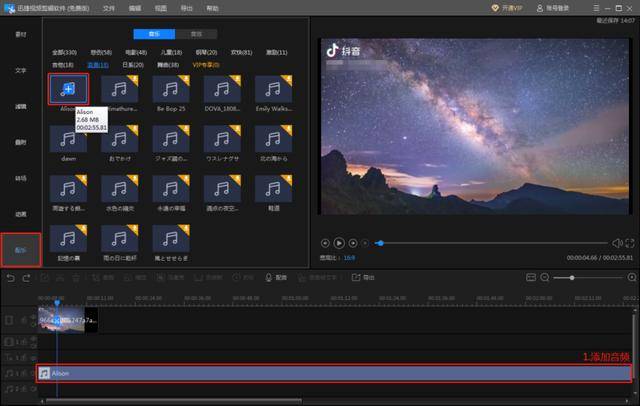Click the microphone voice-over icon
640x406 pixels.
tap(268, 277)
